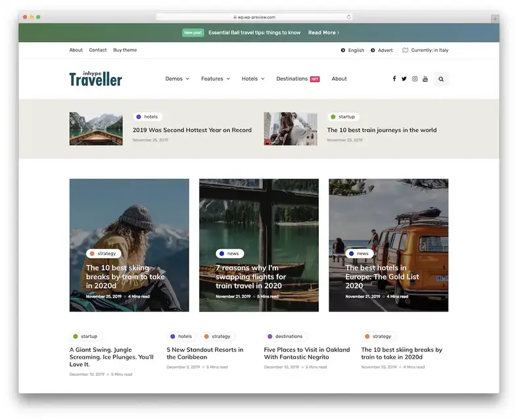Click news tag on best hotels card
The height and width of the screenshot is (420, 518).
(359, 253)
